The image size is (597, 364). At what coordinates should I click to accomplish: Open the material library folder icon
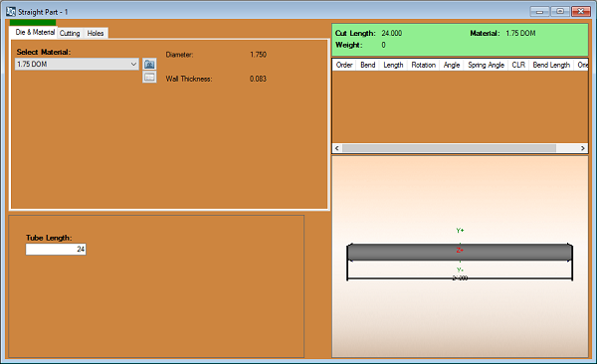tap(149, 64)
